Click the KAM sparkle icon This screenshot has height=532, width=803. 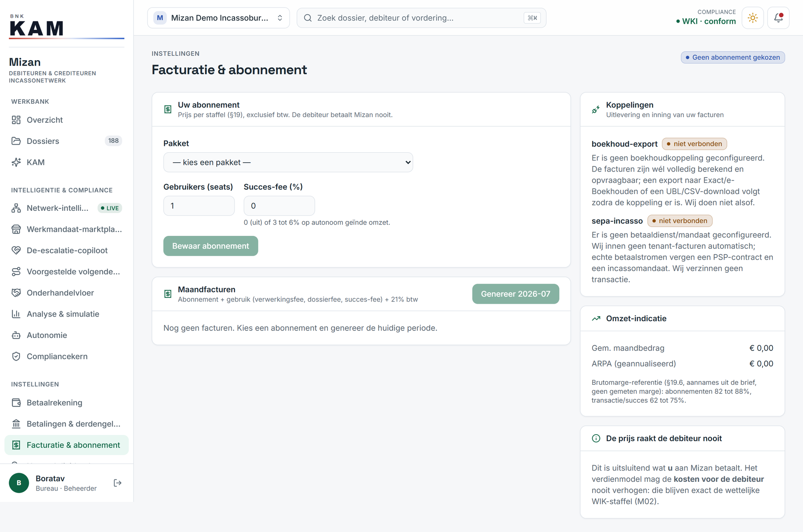point(16,162)
